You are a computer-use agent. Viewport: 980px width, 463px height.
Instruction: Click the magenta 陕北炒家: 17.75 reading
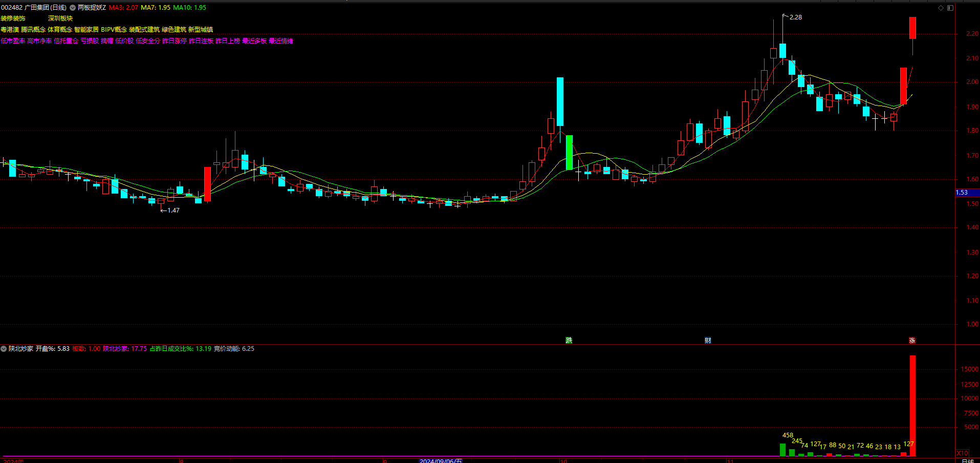coord(125,349)
